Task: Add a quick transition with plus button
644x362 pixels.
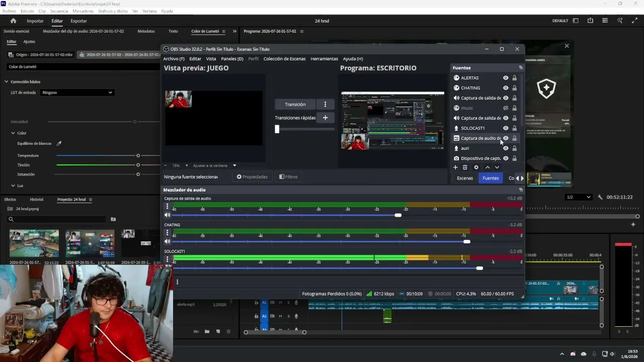Action: 325,118
